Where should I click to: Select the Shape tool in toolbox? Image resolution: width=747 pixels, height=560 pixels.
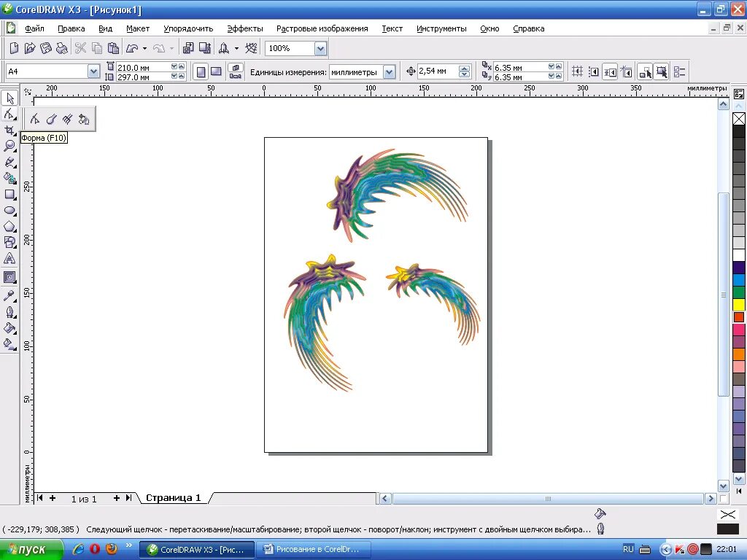click(x=9, y=114)
